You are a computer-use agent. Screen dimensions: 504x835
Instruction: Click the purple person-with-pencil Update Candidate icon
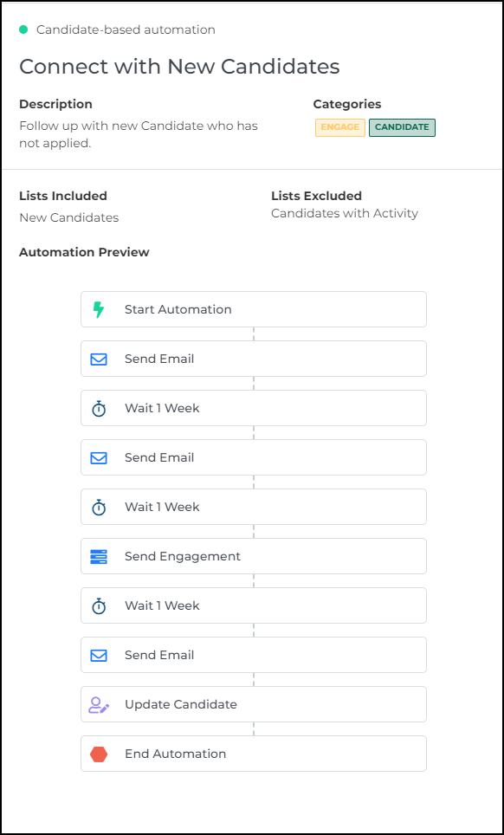point(99,705)
